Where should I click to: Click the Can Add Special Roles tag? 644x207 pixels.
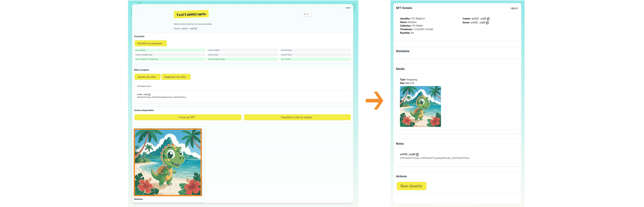point(243,59)
